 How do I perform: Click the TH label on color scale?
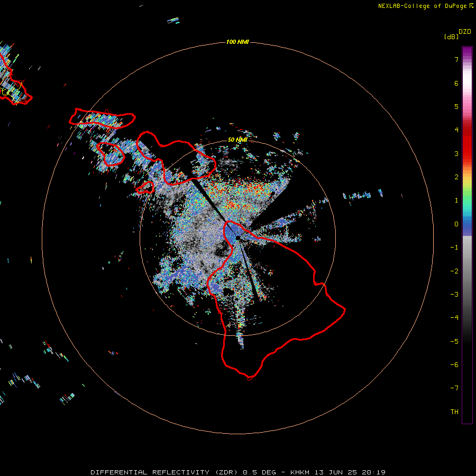454,412
